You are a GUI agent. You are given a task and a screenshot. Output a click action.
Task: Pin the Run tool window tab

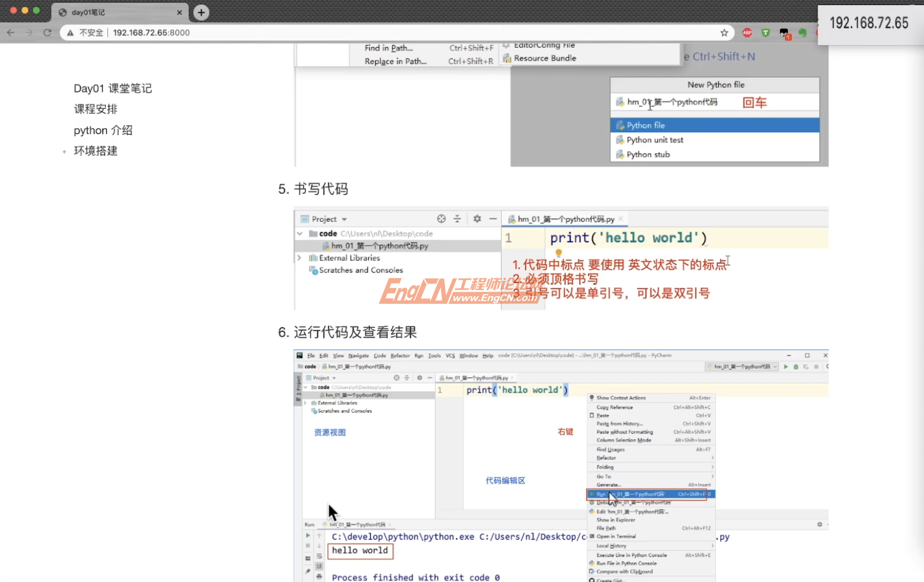308,571
